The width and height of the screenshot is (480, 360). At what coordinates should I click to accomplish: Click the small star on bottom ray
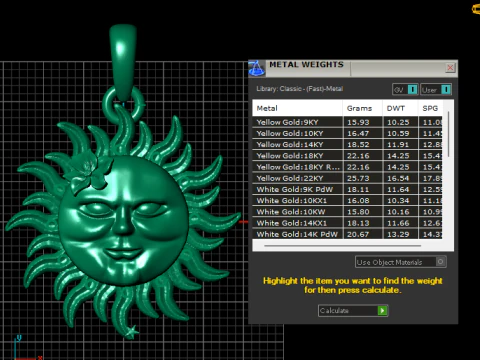pos(132,332)
